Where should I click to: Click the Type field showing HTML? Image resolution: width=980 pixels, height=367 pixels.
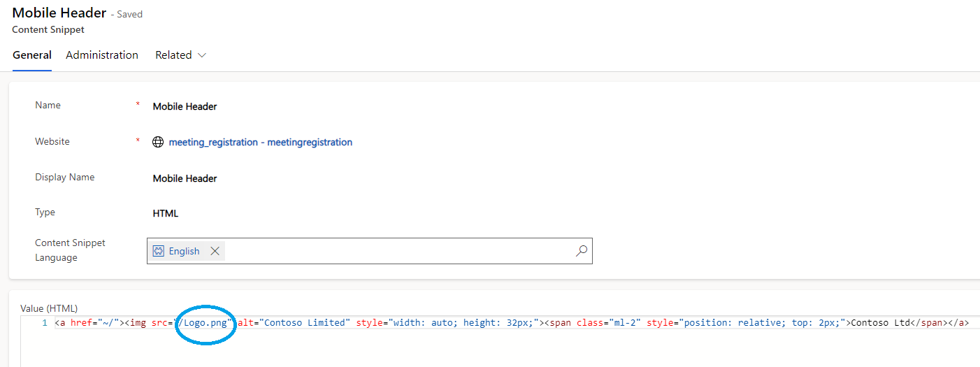click(166, 213)
